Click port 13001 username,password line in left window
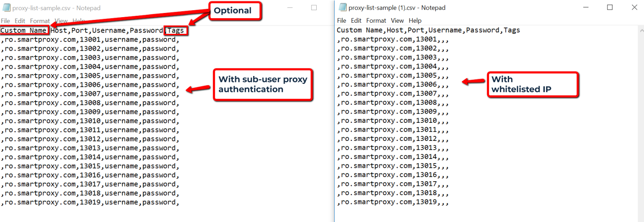The height and width of the screenshot is (222, 644). [x=90, y=40]
